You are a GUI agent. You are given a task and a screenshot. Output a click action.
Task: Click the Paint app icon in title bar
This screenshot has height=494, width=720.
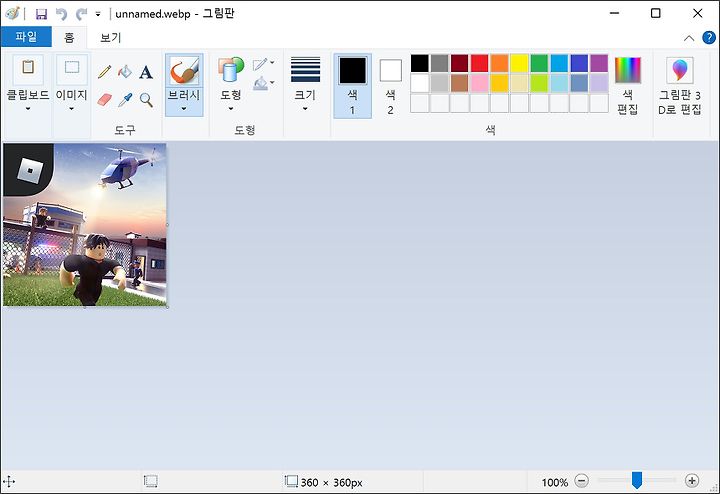coord(12,13)
